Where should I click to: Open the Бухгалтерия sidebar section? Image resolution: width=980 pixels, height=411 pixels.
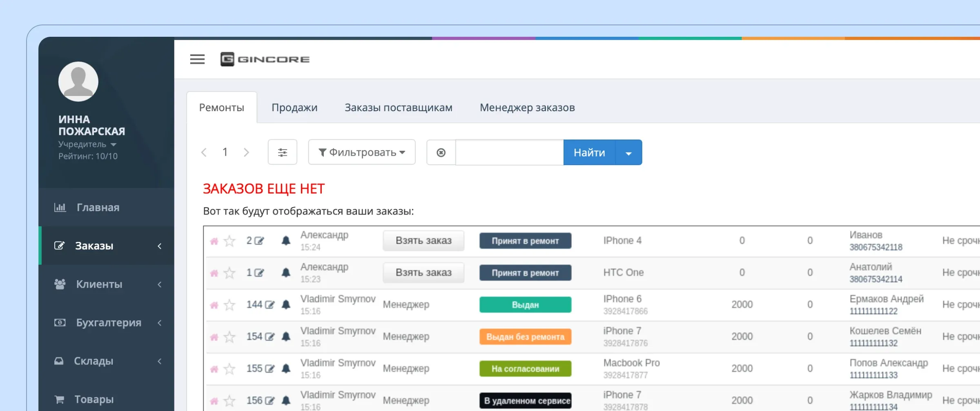(108, 322)
